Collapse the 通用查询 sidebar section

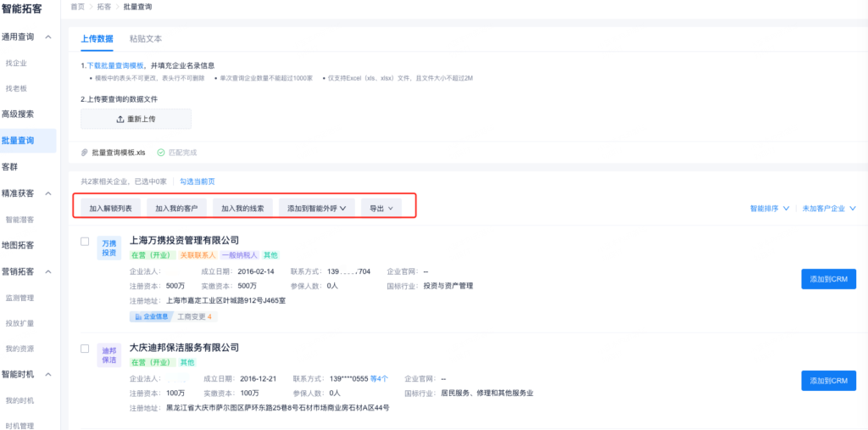point(48,37)
